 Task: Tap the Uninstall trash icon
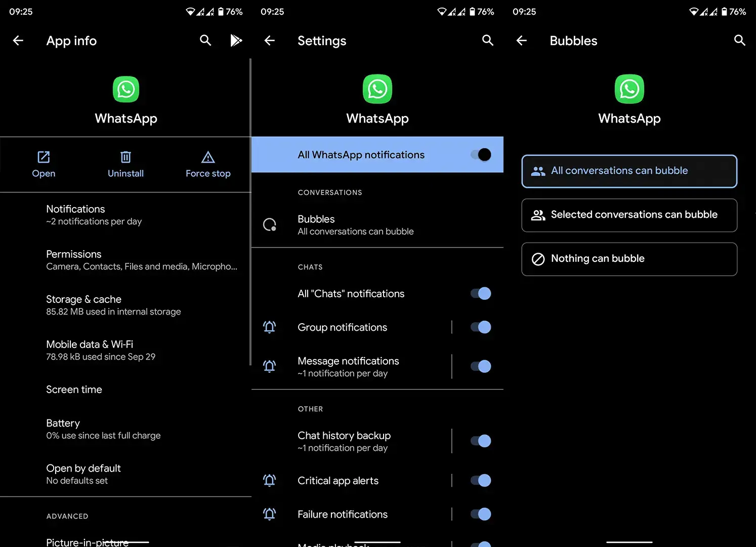click(x=125, y=158)
